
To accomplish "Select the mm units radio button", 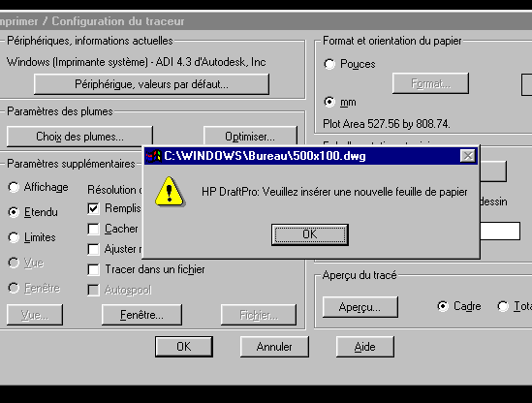I will (329, 102).
